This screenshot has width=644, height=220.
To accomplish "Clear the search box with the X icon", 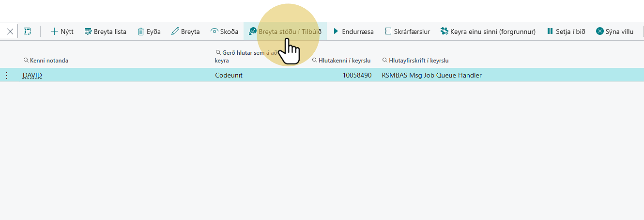I will pyautogui.click(x=10, y=31).
